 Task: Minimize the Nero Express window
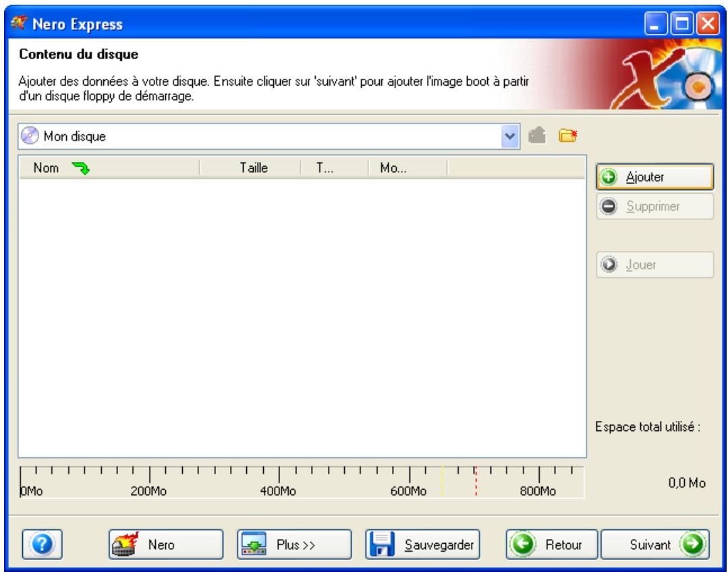655,24
